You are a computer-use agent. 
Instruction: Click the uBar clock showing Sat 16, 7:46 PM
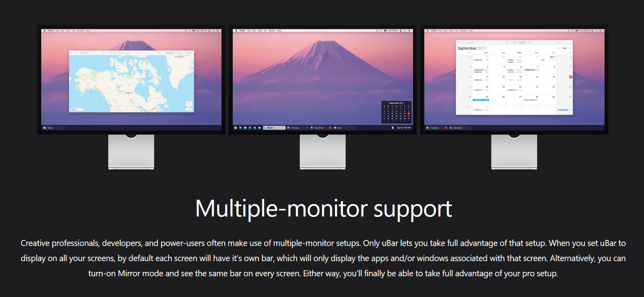click(404, 128)
